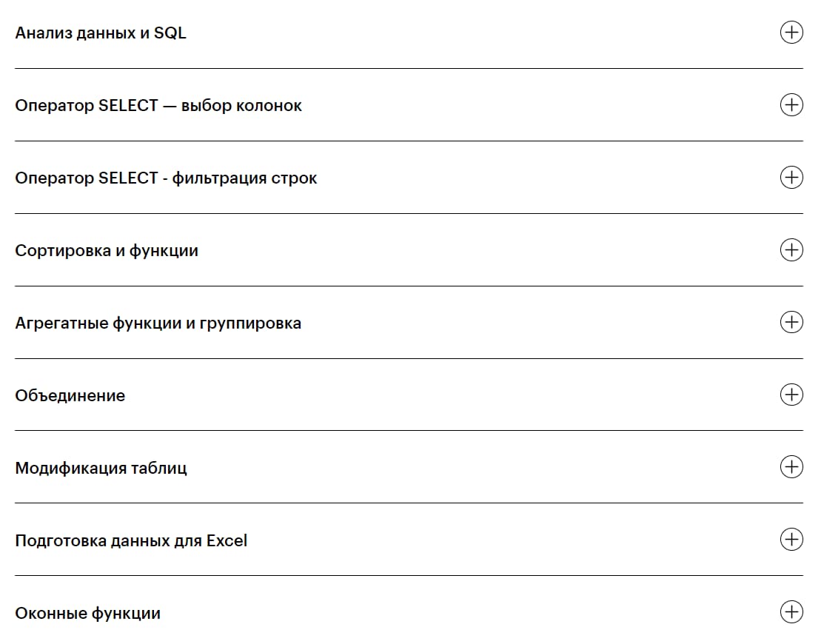The image size is (824, 644).
Task: Open the Оператор SELECT — выбор колонок heading
Action: coord(158,106)
